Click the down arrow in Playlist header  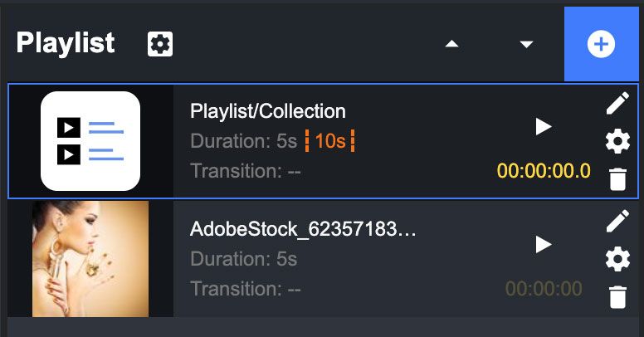pyautogui.click(x=526, y=44)
